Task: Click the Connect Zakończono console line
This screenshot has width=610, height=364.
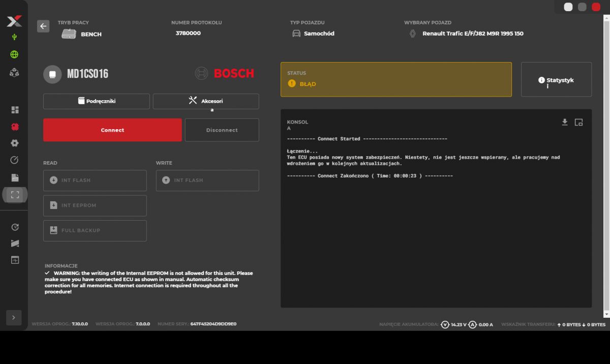Action: tap(370, 176)
